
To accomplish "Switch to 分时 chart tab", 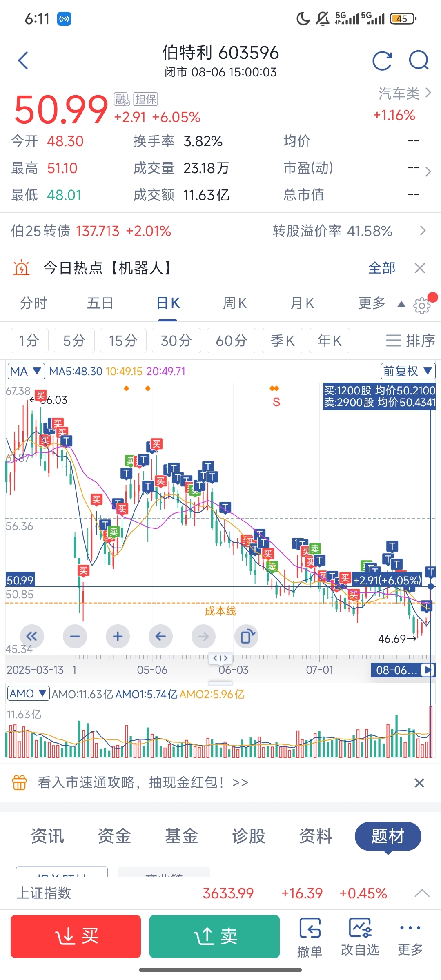I will pyautogui.click(x=33, y=303).
